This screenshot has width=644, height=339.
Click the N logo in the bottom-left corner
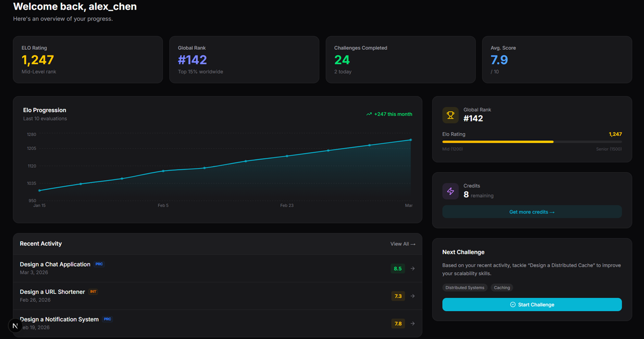[15, 325]
